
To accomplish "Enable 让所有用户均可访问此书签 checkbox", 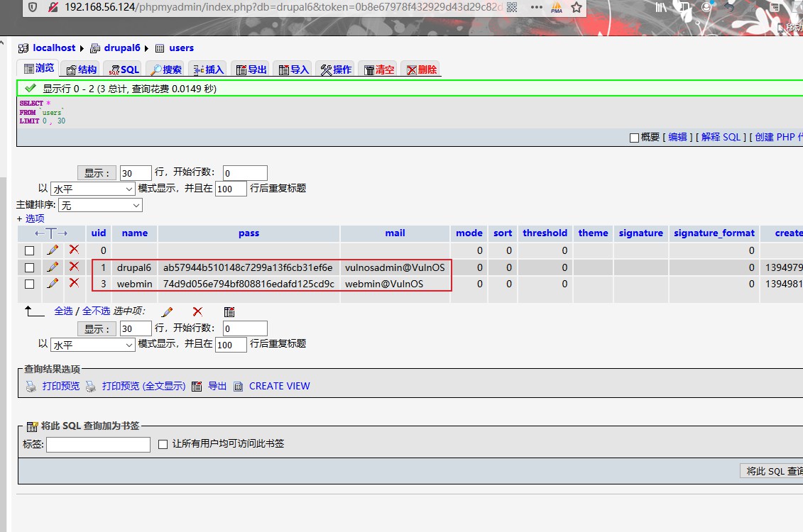I will click(163, 444).
